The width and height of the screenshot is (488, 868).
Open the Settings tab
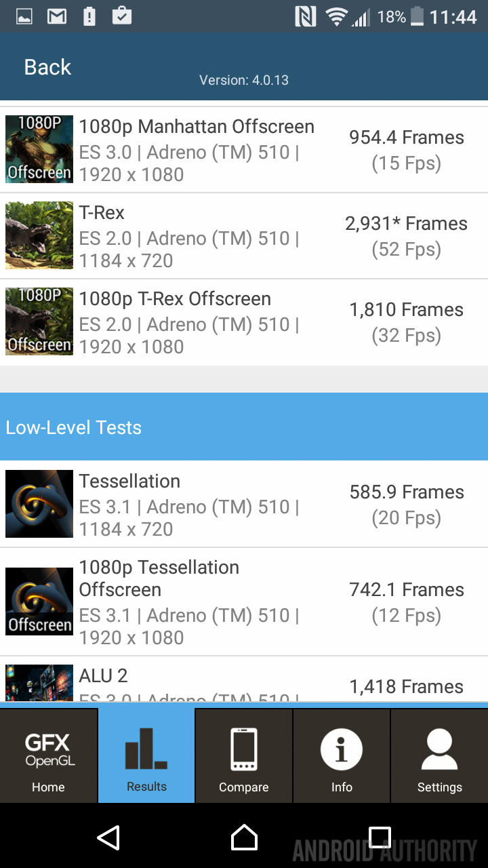[x=439, y=756]
